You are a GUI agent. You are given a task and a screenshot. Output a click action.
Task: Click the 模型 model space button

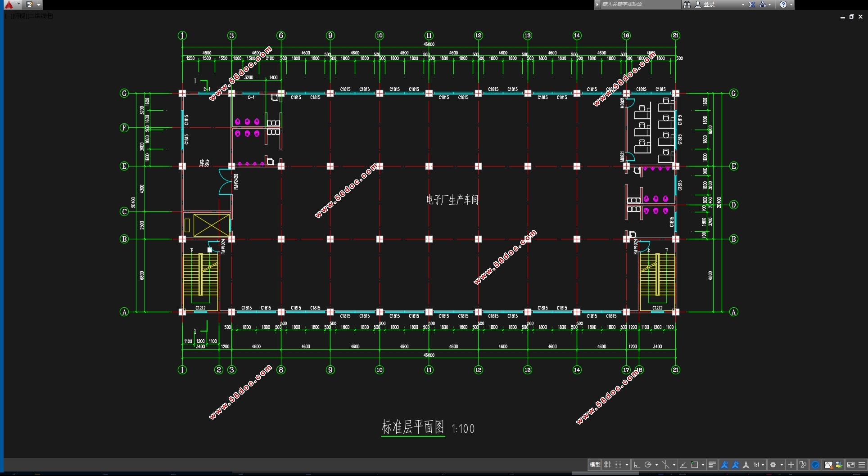pyautogui.click(x=595, y=465)
